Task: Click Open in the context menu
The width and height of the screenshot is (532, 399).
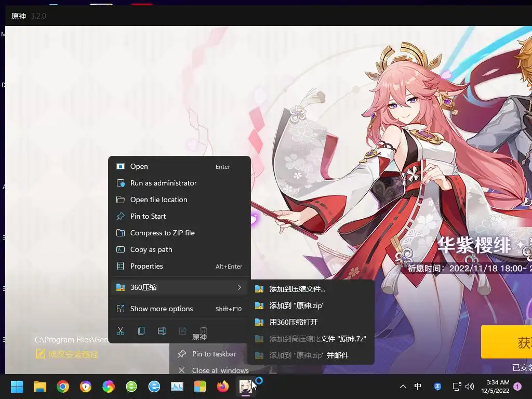Action: click(179, 166)
